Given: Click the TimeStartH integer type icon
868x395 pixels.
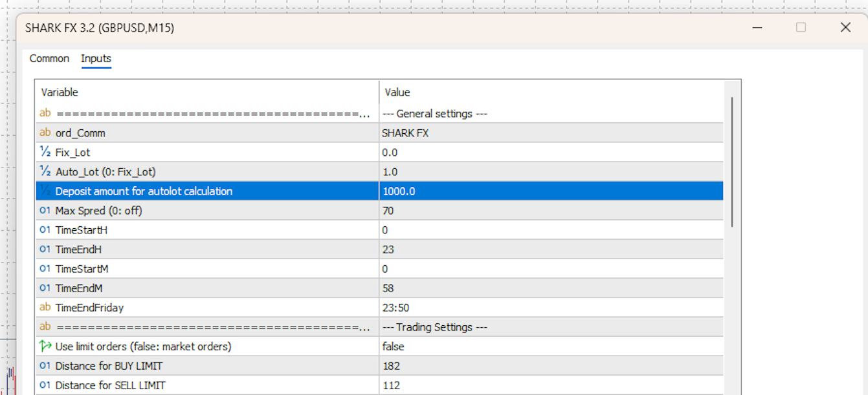Looking at the screenshot, I should point(45,230).
